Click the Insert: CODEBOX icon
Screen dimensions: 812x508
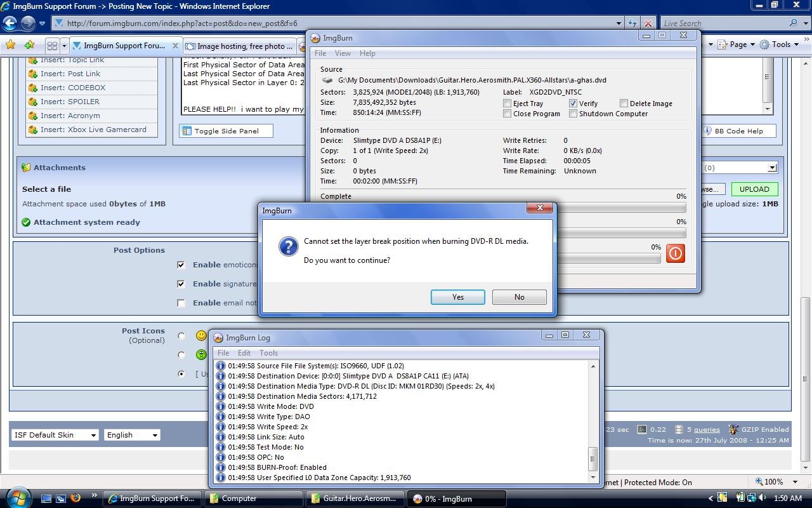(x=33, y=88)
